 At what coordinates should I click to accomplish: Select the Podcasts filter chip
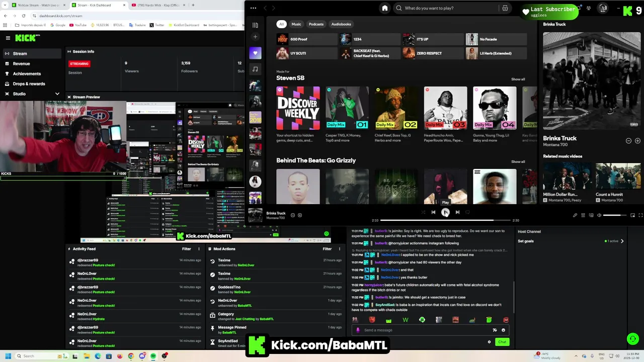pyautogui.click(x=316, y=24)
